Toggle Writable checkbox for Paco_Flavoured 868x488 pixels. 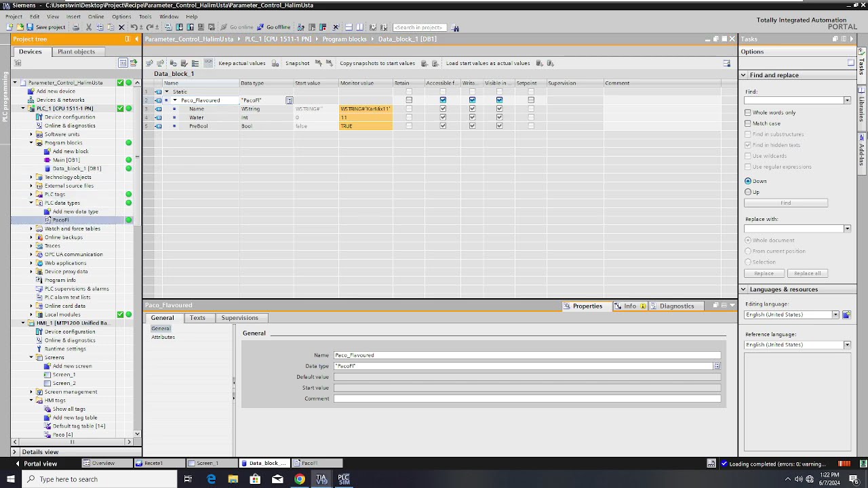[472, 100]
